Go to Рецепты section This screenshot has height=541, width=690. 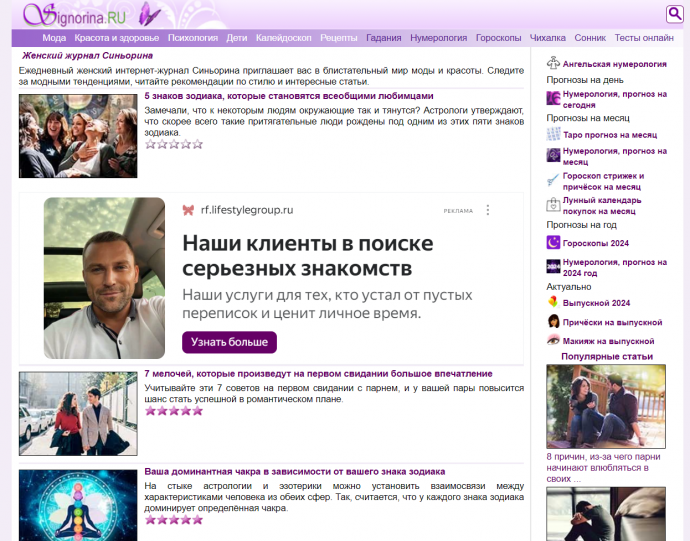(339, 38)
